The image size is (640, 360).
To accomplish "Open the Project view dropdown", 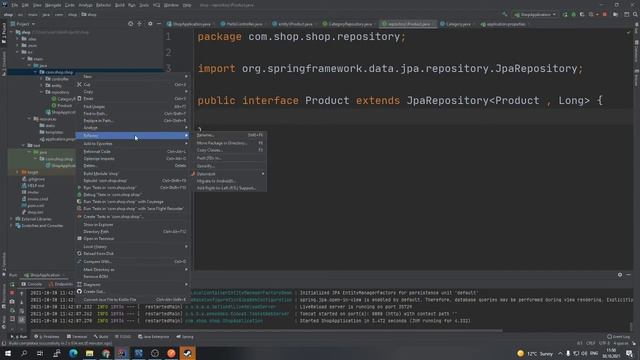I will [x=23, y=24].
